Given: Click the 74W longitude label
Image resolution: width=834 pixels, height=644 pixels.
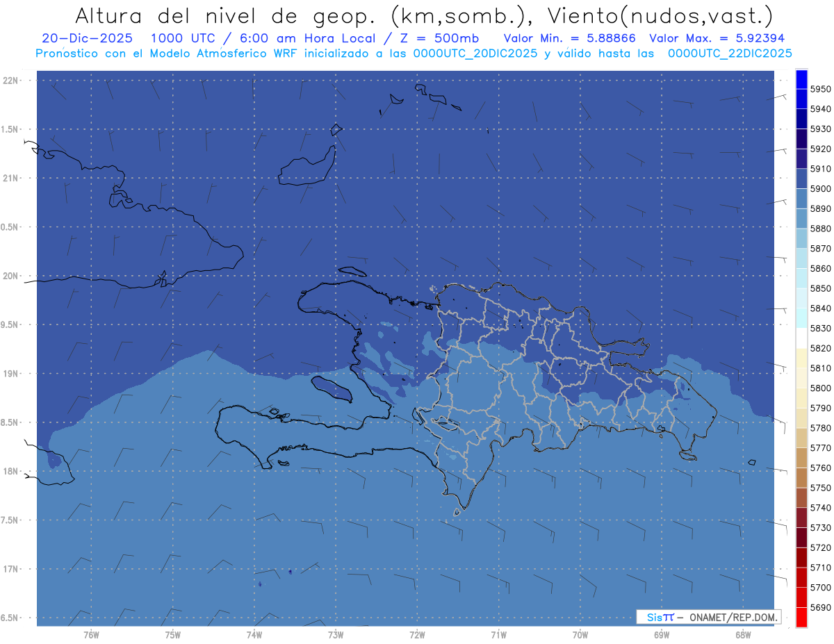Looking at the screenshot, I should coord(254,634).
